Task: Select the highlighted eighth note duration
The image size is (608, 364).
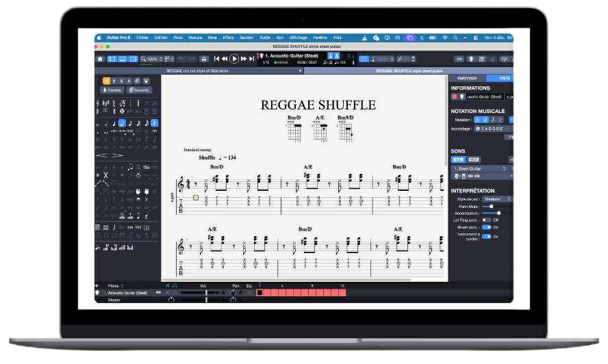Action: tap(122, 123)
